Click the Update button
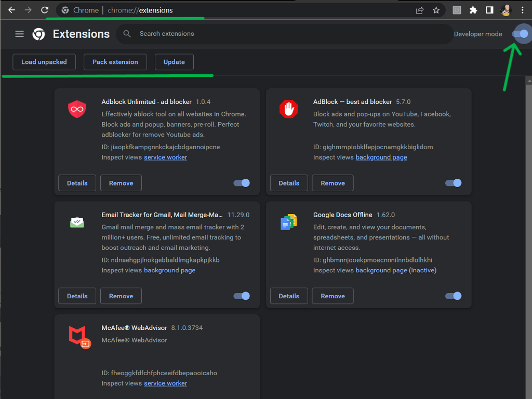 174,62
